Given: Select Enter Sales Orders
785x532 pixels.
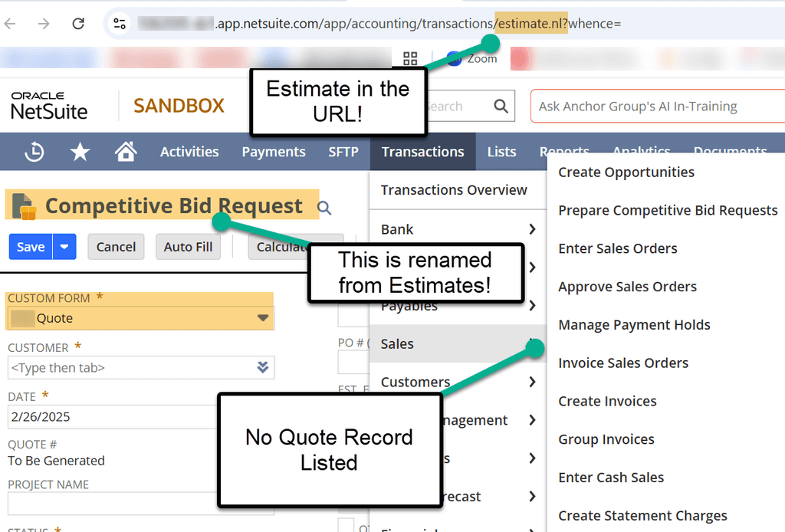Looking at the screenshot, I should (x=618, y=248).
